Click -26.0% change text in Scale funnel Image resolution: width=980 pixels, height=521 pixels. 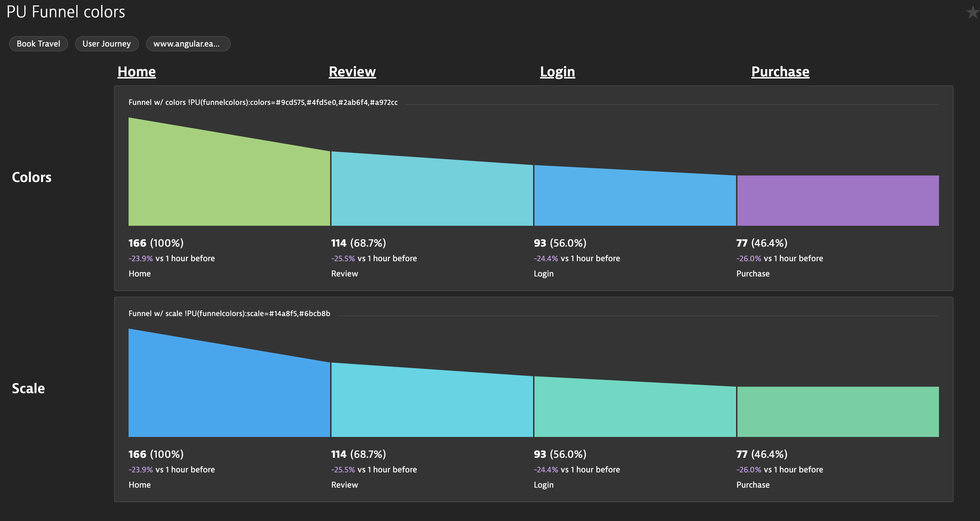[749, 470]
